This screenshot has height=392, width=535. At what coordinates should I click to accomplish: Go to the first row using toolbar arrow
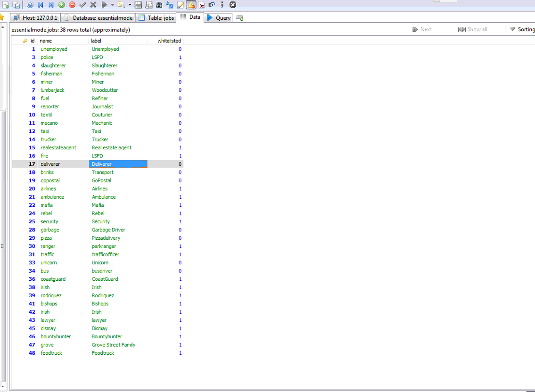(41, 5)
